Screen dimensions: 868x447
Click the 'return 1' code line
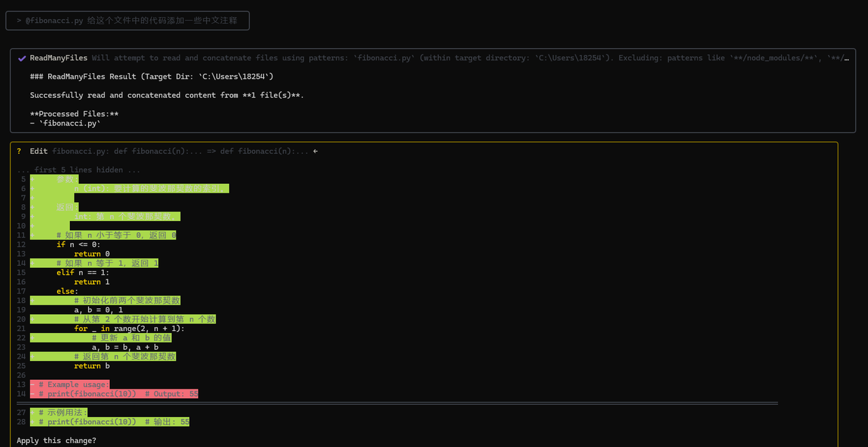(92, 282)
